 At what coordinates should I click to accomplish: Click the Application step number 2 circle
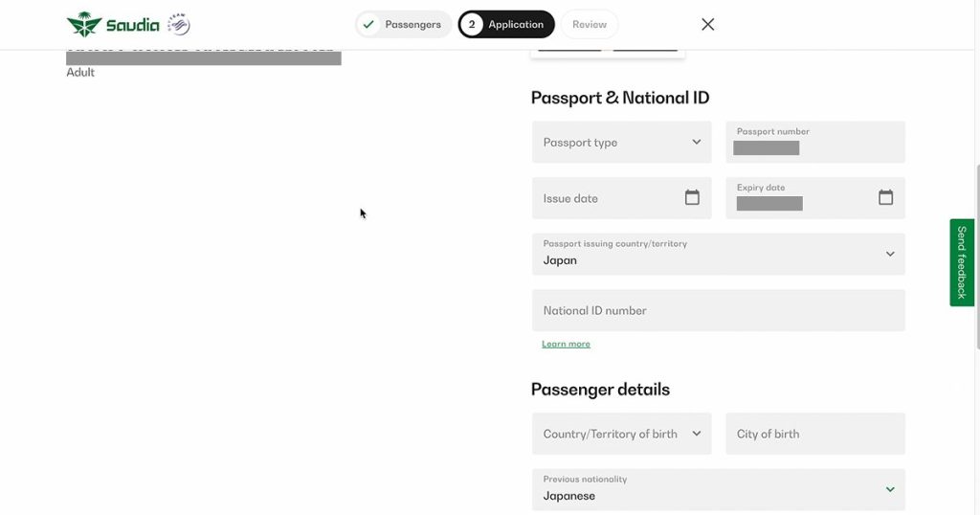(472, 25)
